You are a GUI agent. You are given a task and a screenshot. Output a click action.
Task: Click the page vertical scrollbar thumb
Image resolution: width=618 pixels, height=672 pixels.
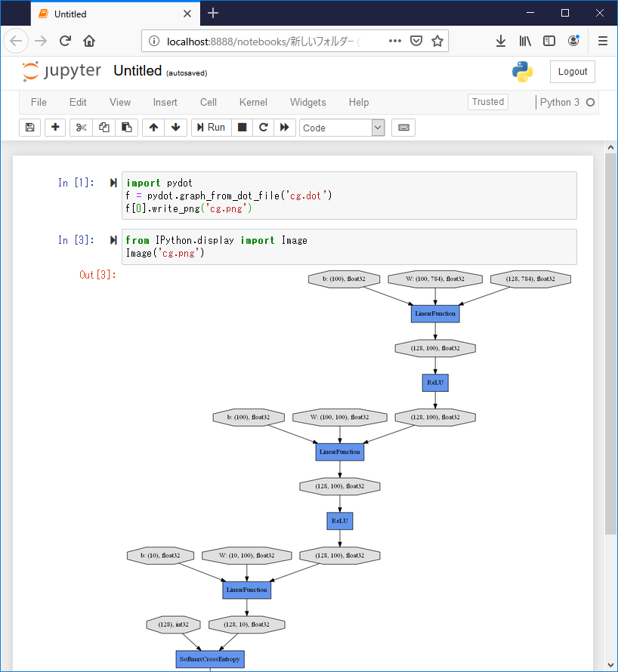[610, 343]
